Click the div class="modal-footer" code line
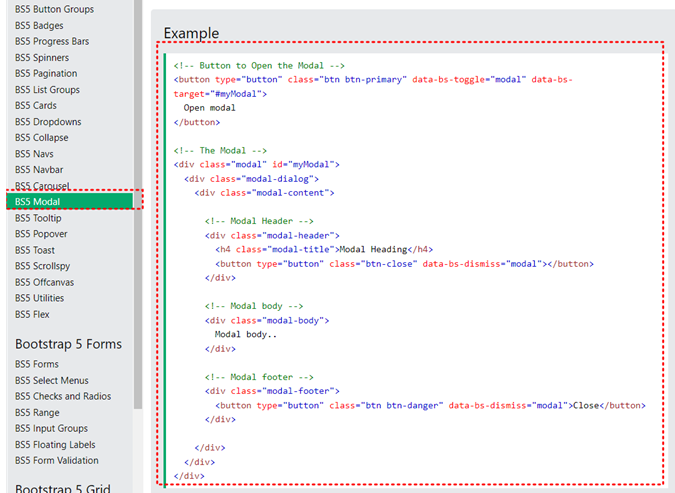Screen dimensions: 675x493 (272, 391)
